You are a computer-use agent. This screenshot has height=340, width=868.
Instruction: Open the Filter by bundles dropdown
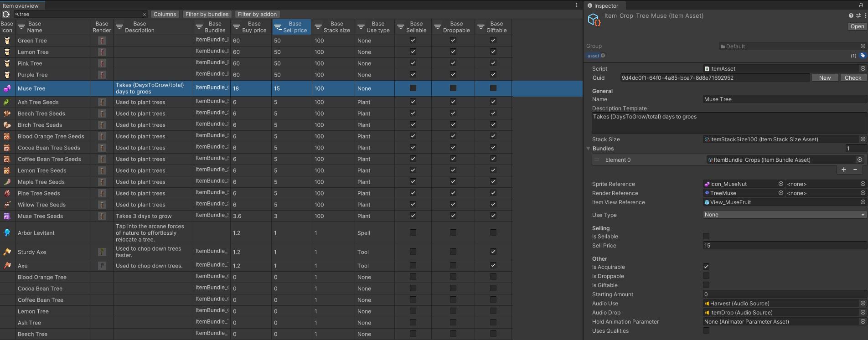pyautogui.click(x=207, y=14)
